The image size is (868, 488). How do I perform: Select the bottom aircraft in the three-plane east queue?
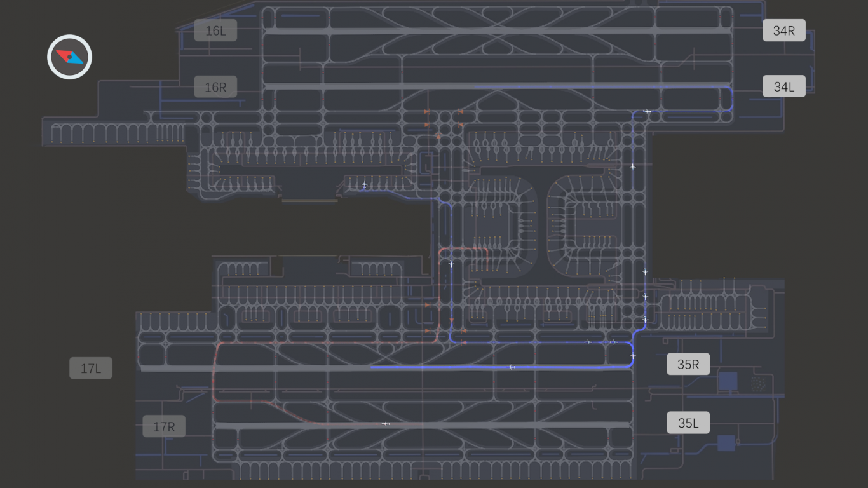645,320
